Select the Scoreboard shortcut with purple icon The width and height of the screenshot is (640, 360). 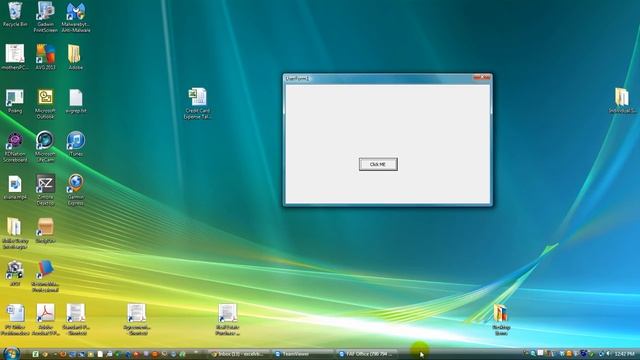click(x=15, y=147)
